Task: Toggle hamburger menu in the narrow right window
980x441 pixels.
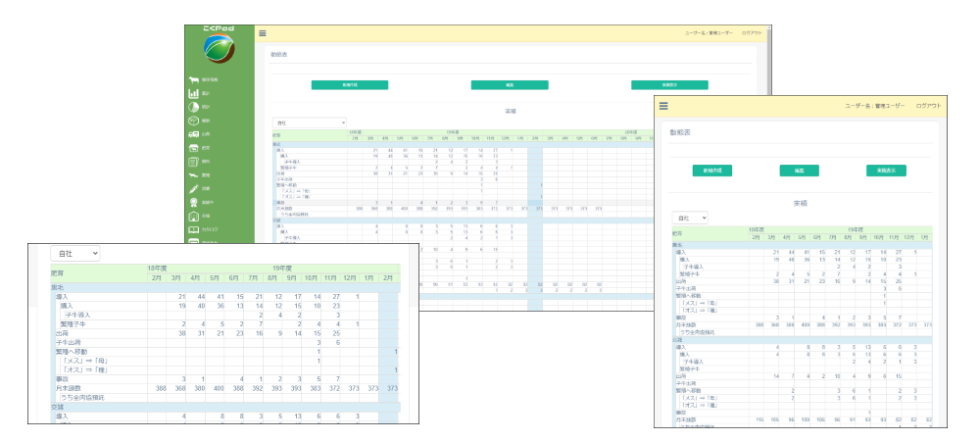Action: [663, 106]
